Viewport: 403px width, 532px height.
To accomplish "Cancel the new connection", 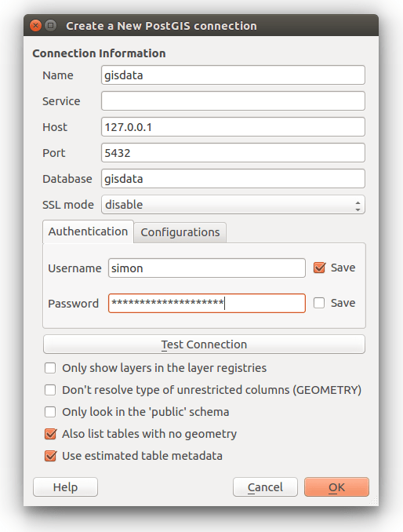I will [x=265, y=487].
